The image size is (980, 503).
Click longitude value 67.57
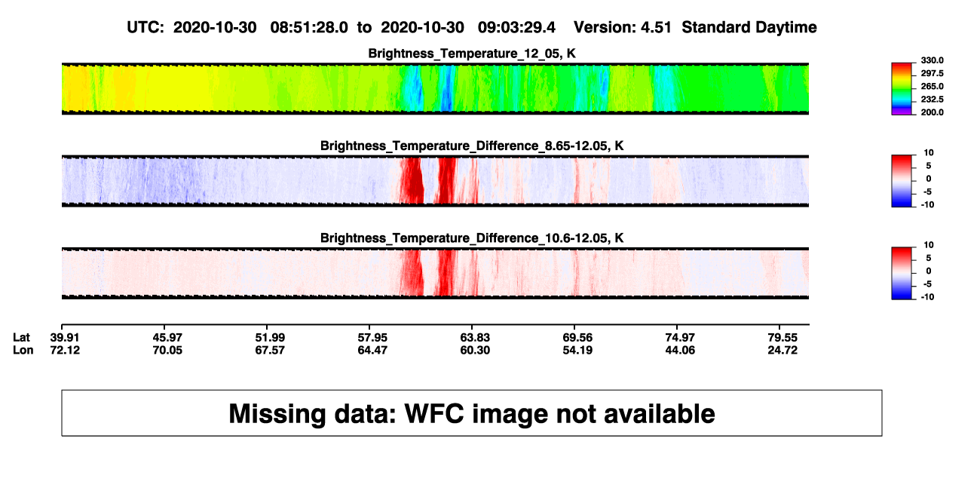[x=270, y=350]
